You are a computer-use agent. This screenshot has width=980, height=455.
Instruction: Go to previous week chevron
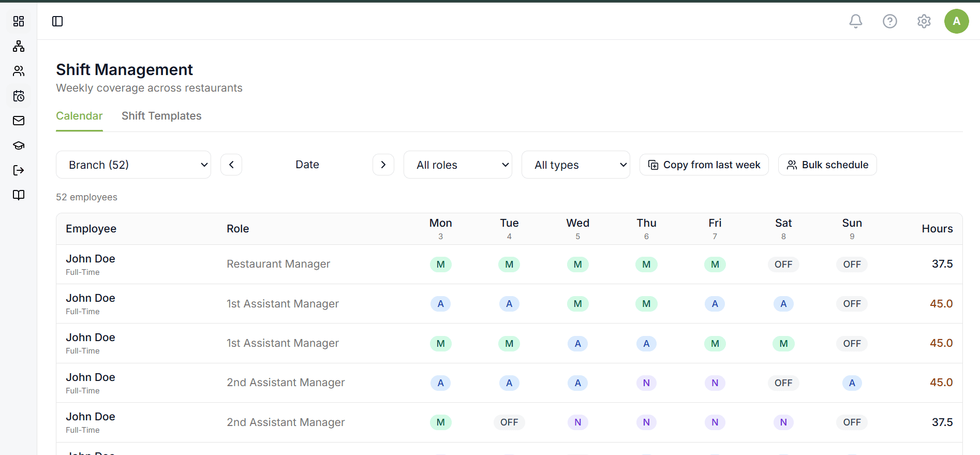[231, 165]
